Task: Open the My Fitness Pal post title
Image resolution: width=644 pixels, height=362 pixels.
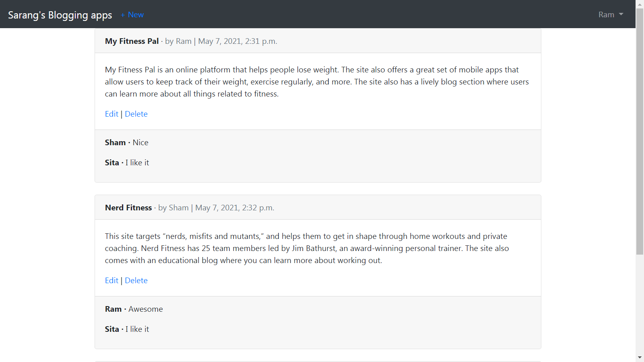Action: click(132, 41)
